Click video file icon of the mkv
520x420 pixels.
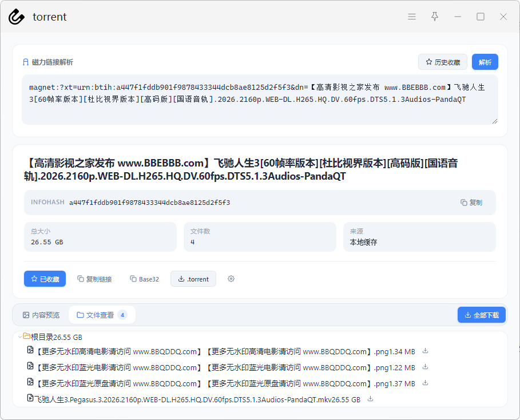(30, 398)
